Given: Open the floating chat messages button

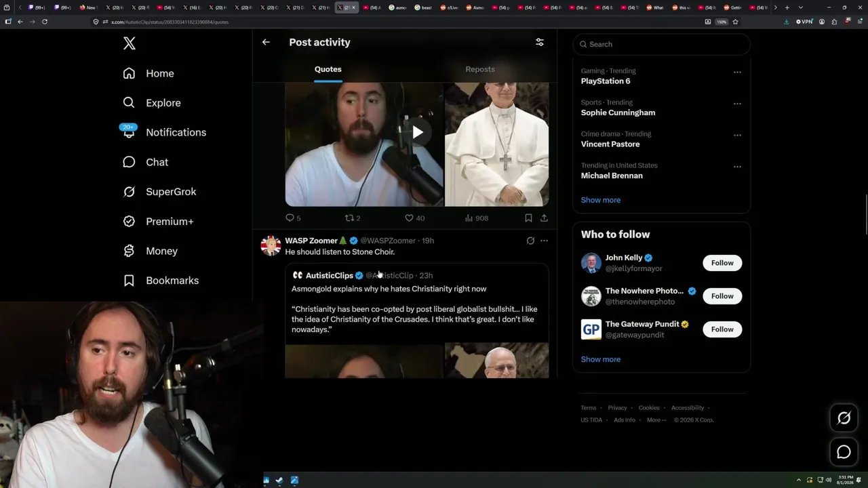Looking at the screenshot, I should (x=844, y=452).
